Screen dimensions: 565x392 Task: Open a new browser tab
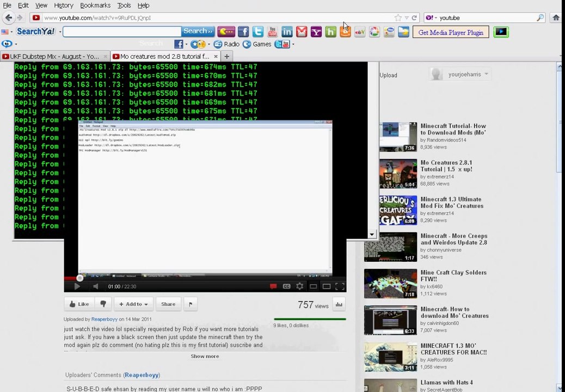click(226, 56)
